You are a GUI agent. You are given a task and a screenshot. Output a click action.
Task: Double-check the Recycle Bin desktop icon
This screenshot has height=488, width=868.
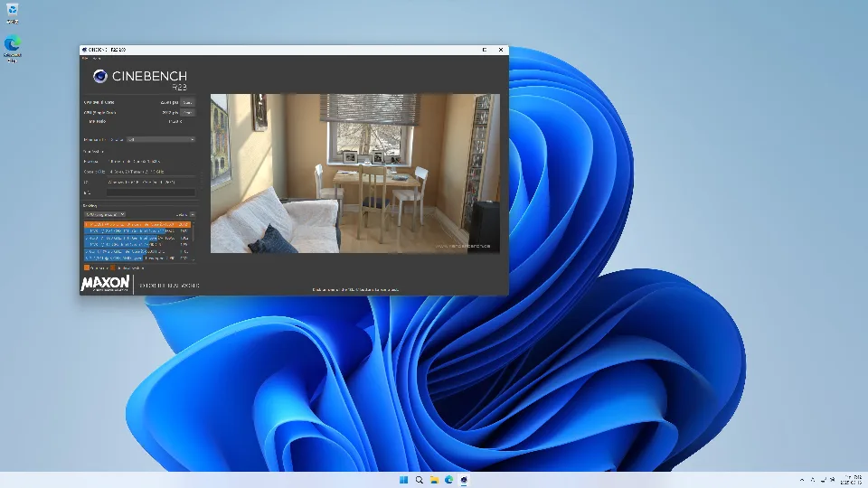click(13, 12)
